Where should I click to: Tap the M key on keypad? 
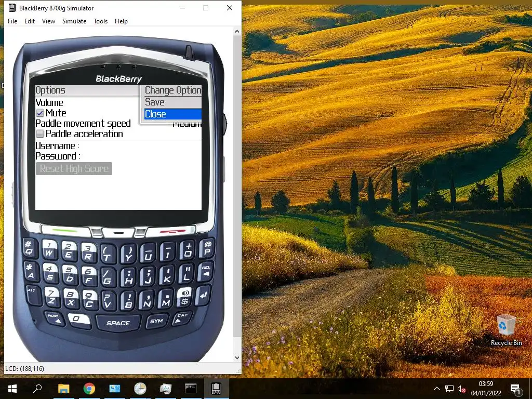coord(166,299)
